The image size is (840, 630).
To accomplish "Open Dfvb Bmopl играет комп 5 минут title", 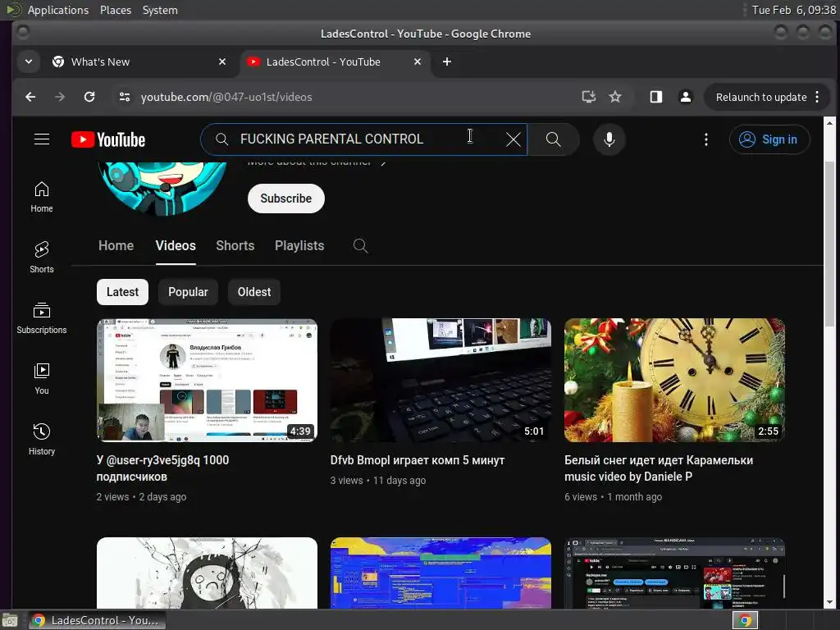I will tap(418, 460).
